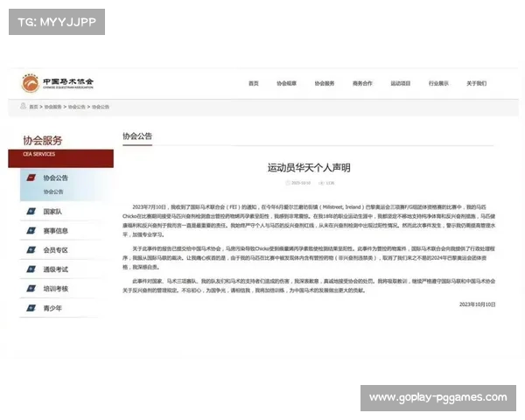Click the signature date 2023年10月10日
The width and height of the screenshot is (525, 420).
click(477, 304)
